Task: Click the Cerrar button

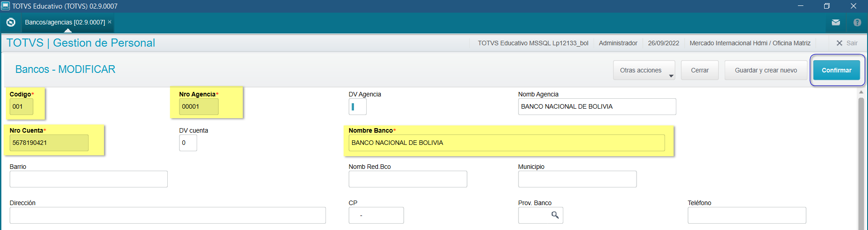Action: point(700,70)
